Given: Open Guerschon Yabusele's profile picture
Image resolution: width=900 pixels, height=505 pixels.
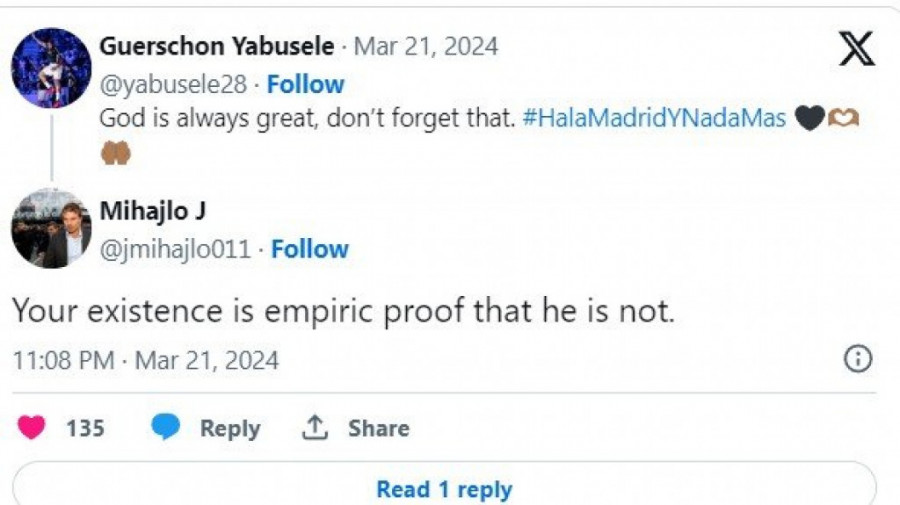Looking at the screenshot, I should pyautogui.click(x=51, y=68).
